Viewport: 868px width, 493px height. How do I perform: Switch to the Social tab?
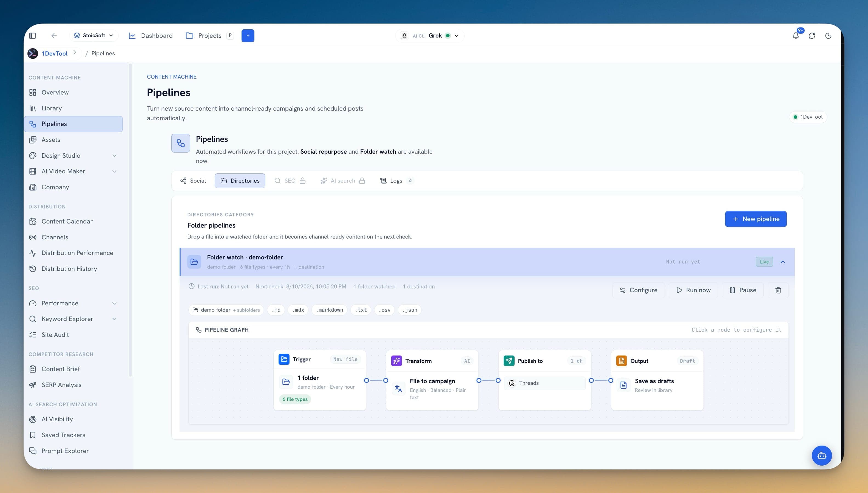[193, 181]
